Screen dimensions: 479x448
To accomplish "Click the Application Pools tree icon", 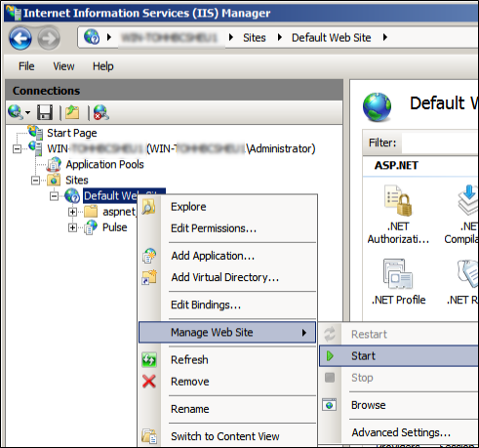I will pos(54,164).
